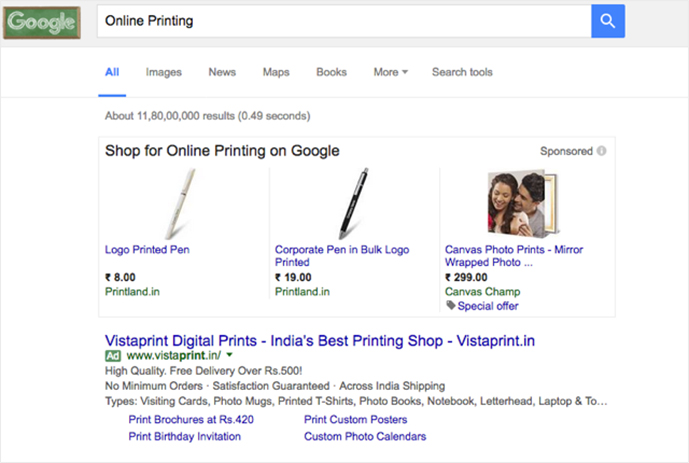
Task: Click the blue search magnifier button
Action: [607, 21]
